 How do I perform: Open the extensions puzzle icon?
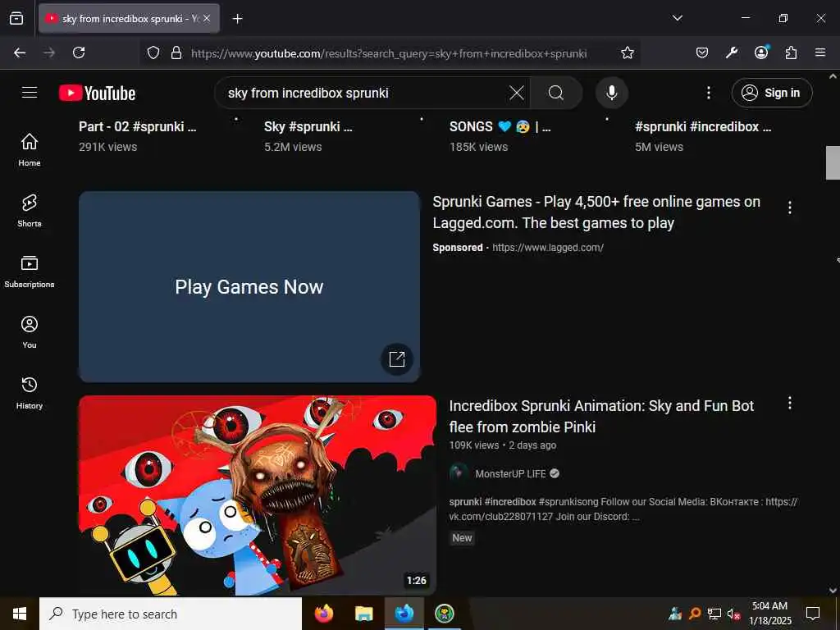[791, 52]
